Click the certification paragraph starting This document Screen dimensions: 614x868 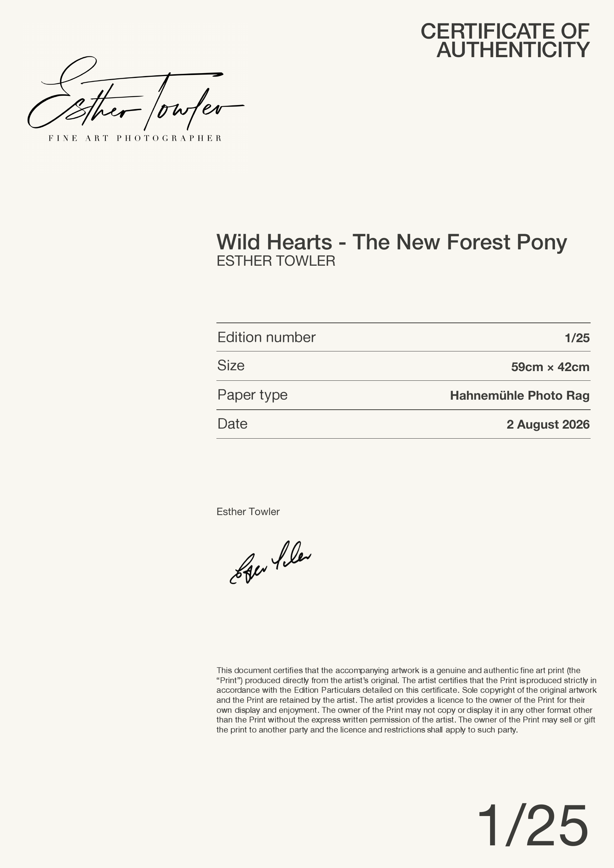[x=406, y=700]
